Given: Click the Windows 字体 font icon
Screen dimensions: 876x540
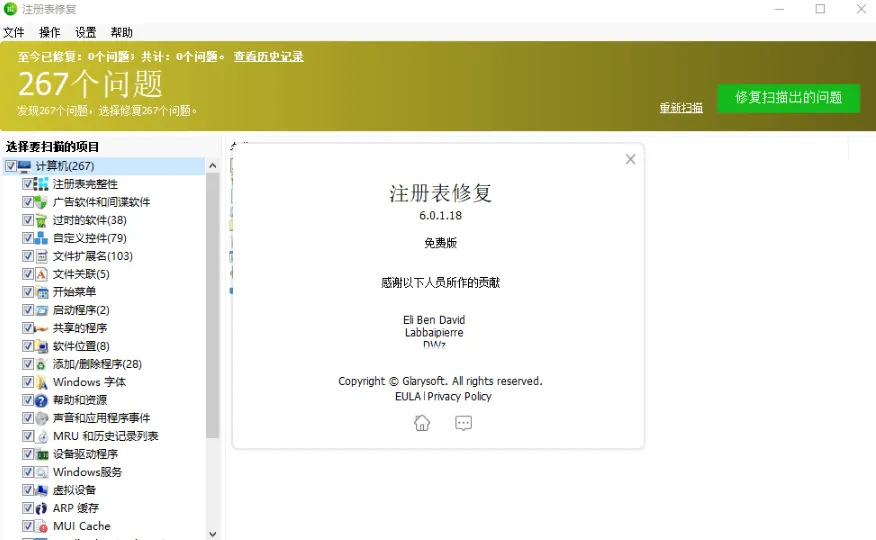Looking at the screenshot, I should pos(41,382).
